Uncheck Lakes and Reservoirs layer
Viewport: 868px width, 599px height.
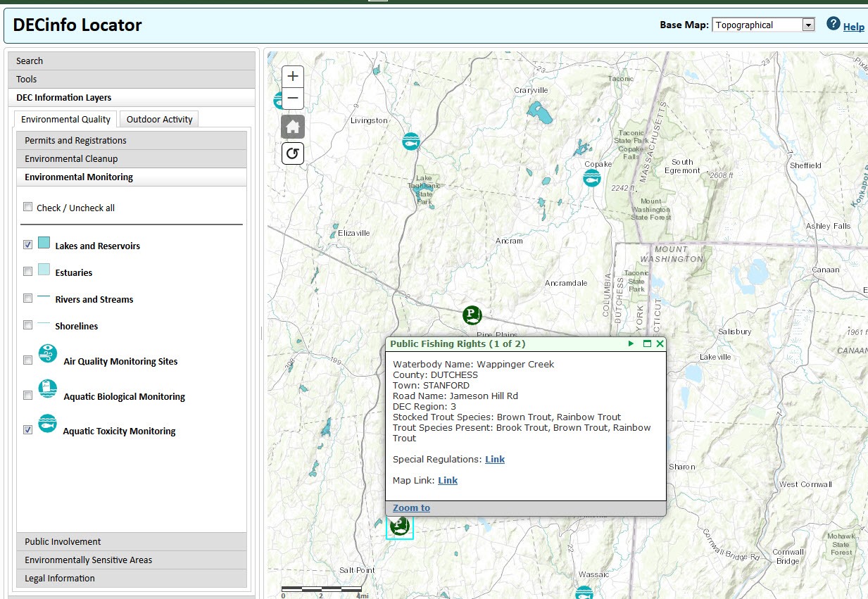[28, 244]
